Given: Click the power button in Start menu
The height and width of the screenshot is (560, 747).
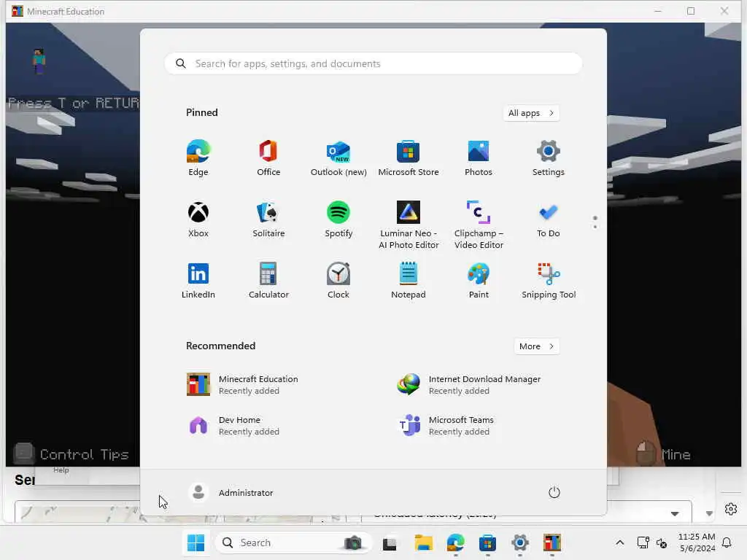Looking at the screenshot, I should (554, 492).
